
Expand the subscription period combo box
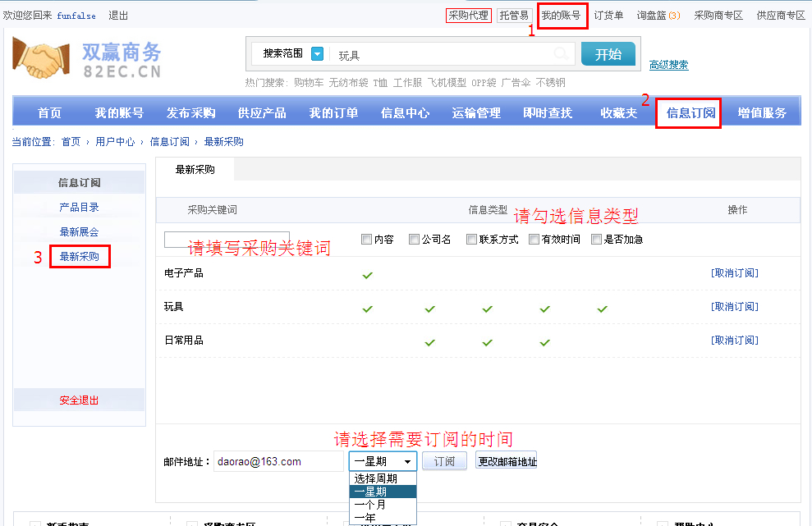tap(383, 462)
